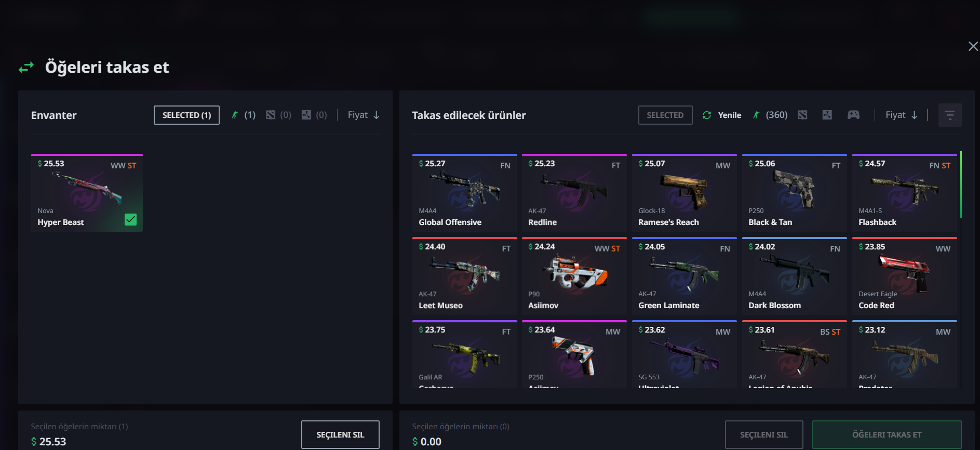Viewport: 980px width, 450px height.
Task: Click the ÖĞELERI TAKAS ET button
Action: pos(887,434)
